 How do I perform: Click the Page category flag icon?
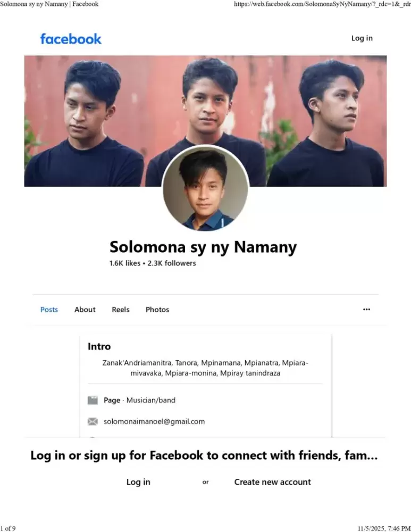click(x=93, y=400)
